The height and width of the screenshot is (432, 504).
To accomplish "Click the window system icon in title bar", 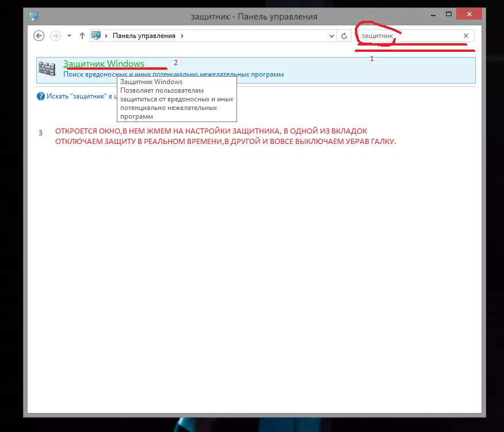I will pyautogui.click(x=33, y=16).
